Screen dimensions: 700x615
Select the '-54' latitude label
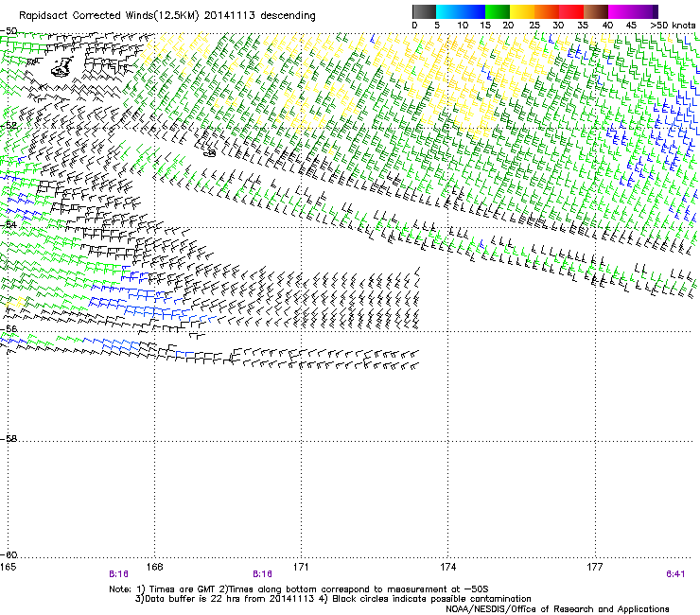click(x=9, y=224)
